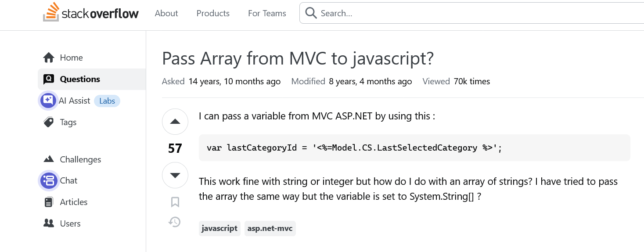Viewport: 644px width, 252px height.
Task: Click the Home house icon
Action: point(49,58)
